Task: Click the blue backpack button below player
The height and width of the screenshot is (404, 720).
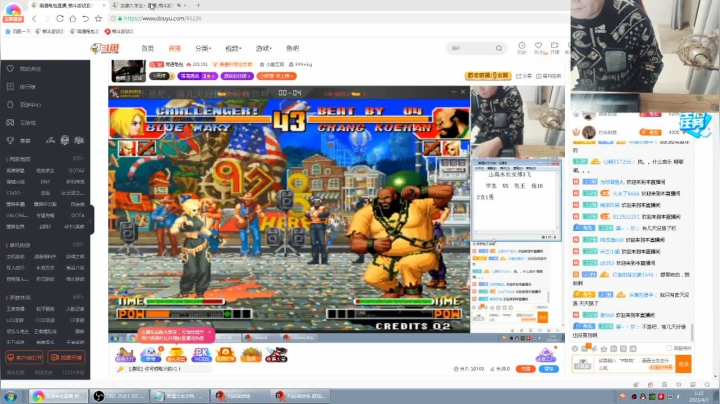Action: (549, 369)
